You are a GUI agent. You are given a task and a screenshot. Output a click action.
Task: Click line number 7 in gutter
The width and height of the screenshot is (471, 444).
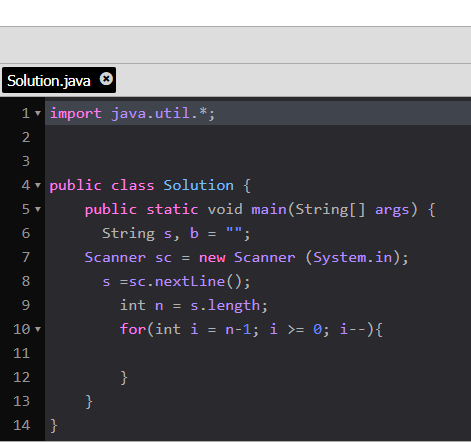(26, 257)
